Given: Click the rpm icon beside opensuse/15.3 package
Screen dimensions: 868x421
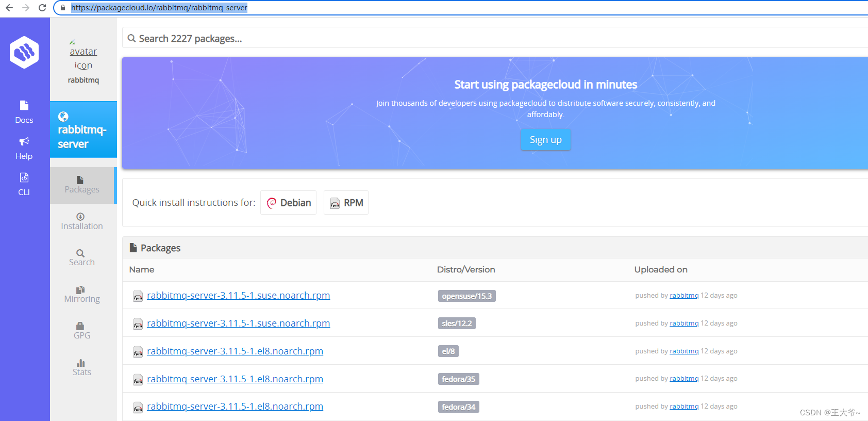Looking at the screenshot, I should tap(138, 296).
